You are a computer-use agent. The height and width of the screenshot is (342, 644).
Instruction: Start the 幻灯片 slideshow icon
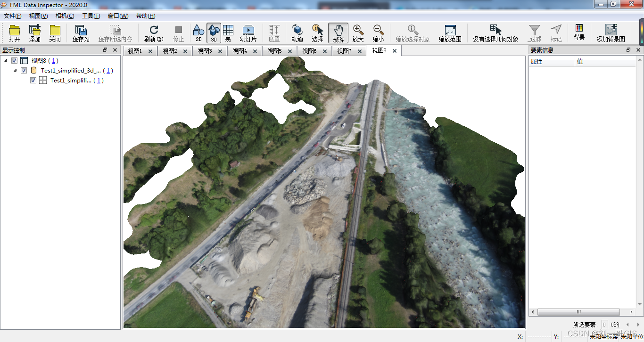click(x=248, y=33)
